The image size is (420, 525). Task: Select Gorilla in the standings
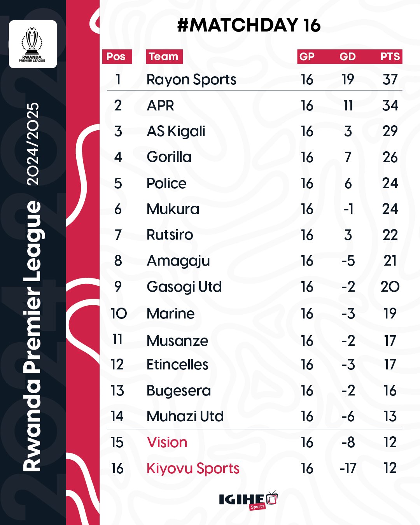169,157
